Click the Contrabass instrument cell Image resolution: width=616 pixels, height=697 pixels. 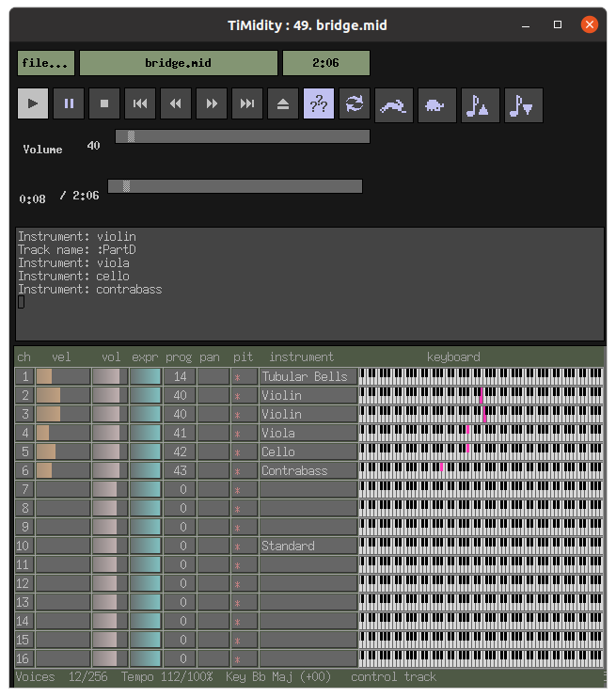coord(308,470)
